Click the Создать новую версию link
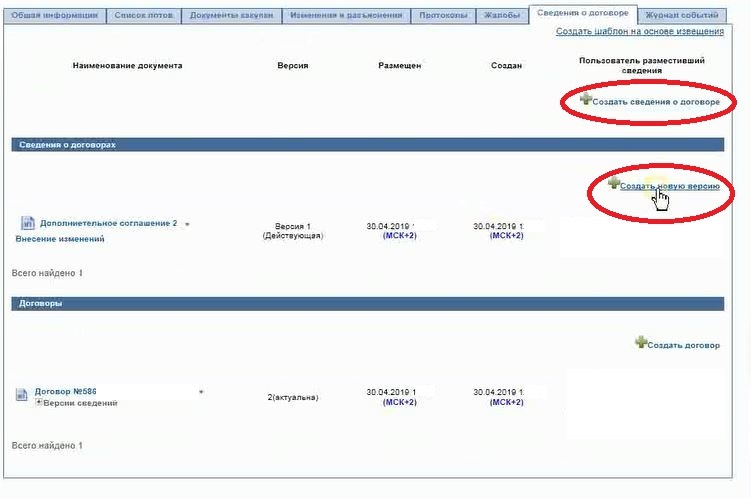This screenshot has width=751, height=498. pos(669,186)
